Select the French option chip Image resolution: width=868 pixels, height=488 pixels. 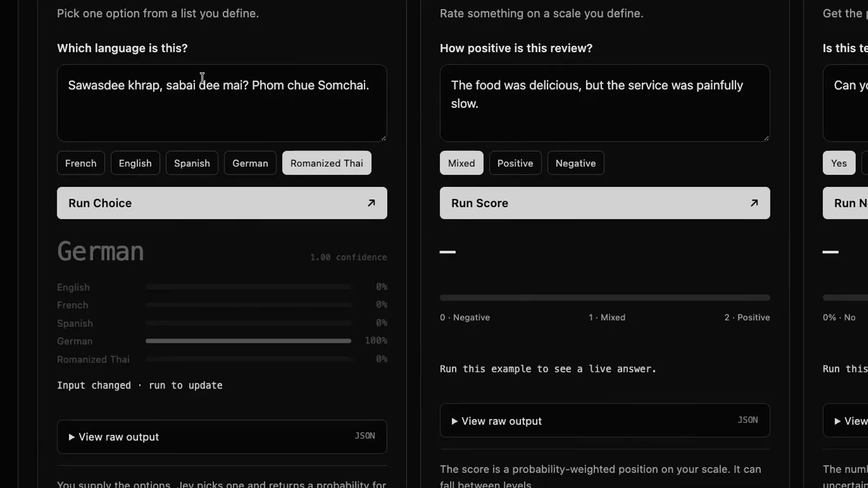click(81, 163)
